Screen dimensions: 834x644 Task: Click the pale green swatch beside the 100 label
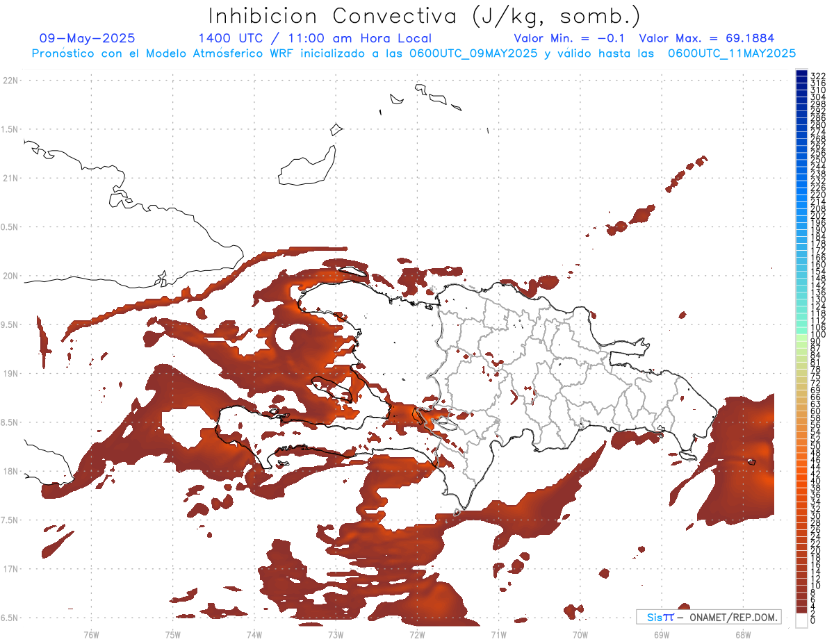pyautogui.click(x=801, y=336)
